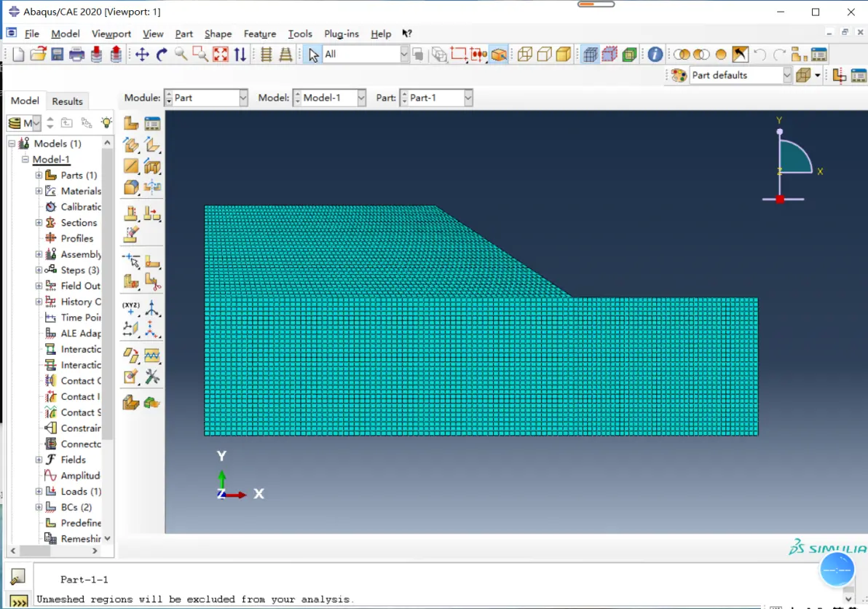Click the Print icon
The image size is (868, 609).
(x=76, y=54)
